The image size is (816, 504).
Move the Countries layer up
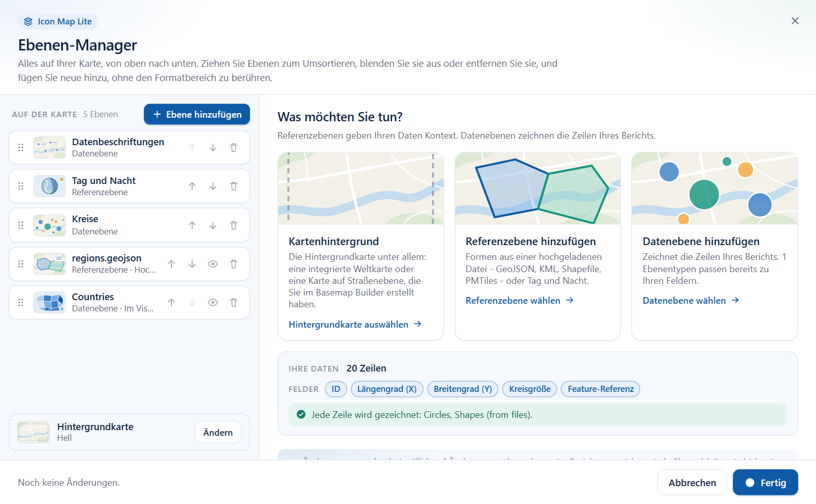point(171,303)
